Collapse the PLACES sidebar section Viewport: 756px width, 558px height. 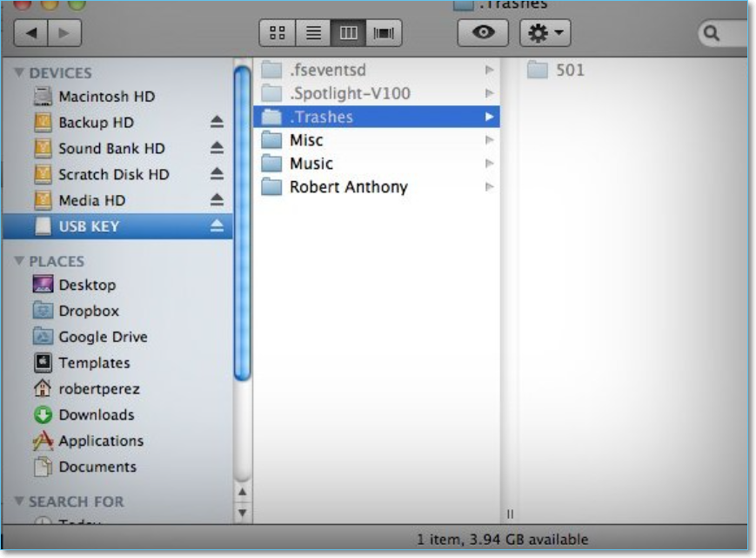tap(19, 261)
